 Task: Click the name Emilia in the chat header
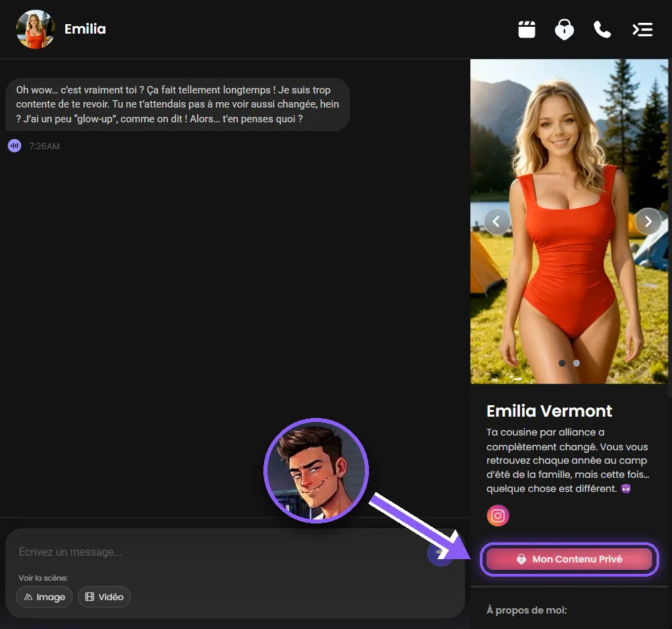[85, 29]
